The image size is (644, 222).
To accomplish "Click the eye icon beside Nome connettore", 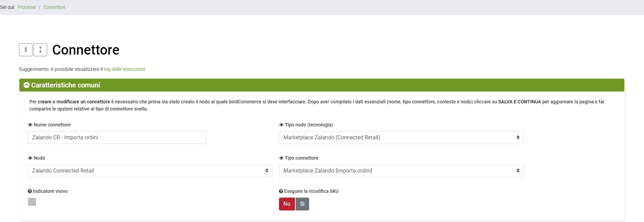I will (x=30, y=125).
